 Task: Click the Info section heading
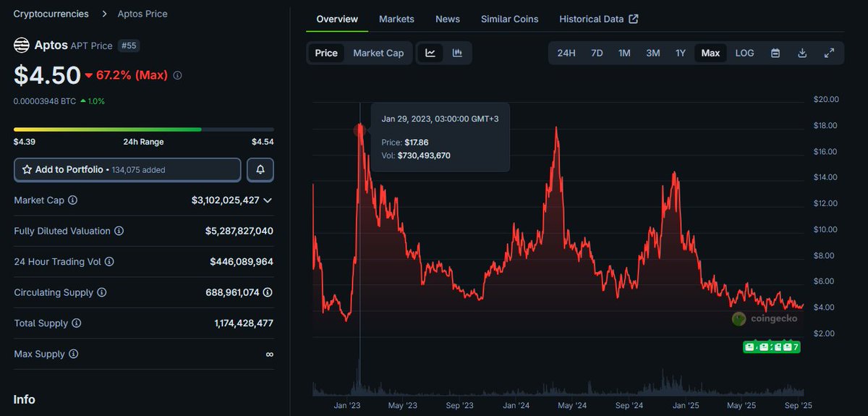24,399
